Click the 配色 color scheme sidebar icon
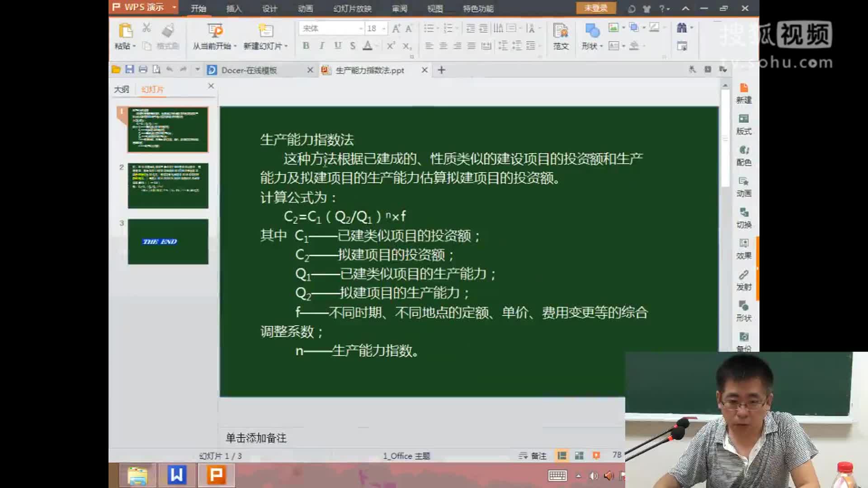Image resolution: width=868 pixels, height=488 pixels. point(744,150)
